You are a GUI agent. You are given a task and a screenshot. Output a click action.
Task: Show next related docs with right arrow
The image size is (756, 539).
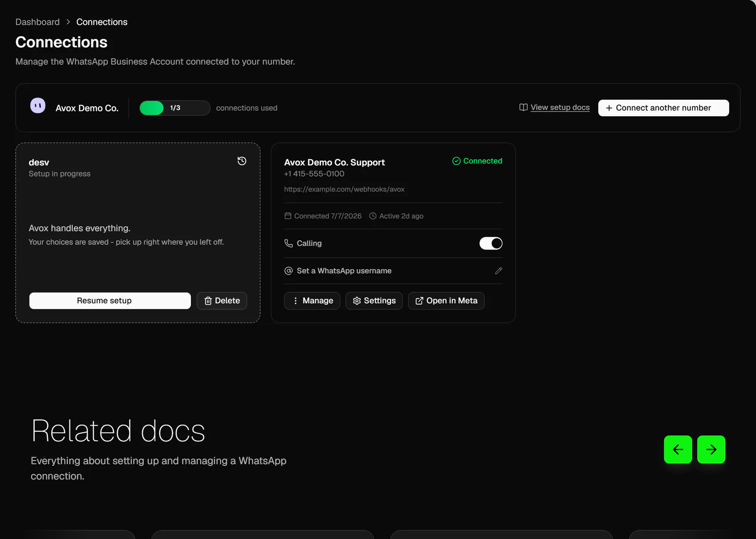(x=711, y=449)
